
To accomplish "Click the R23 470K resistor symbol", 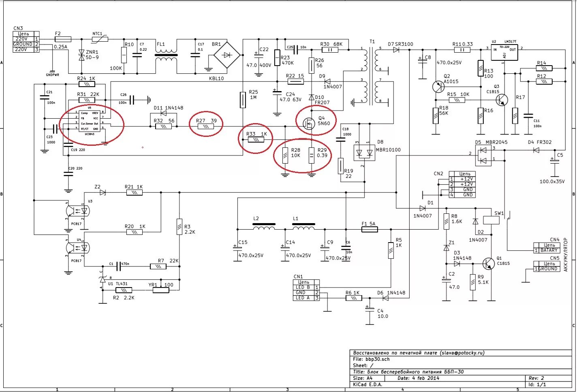I will [277, 58].
